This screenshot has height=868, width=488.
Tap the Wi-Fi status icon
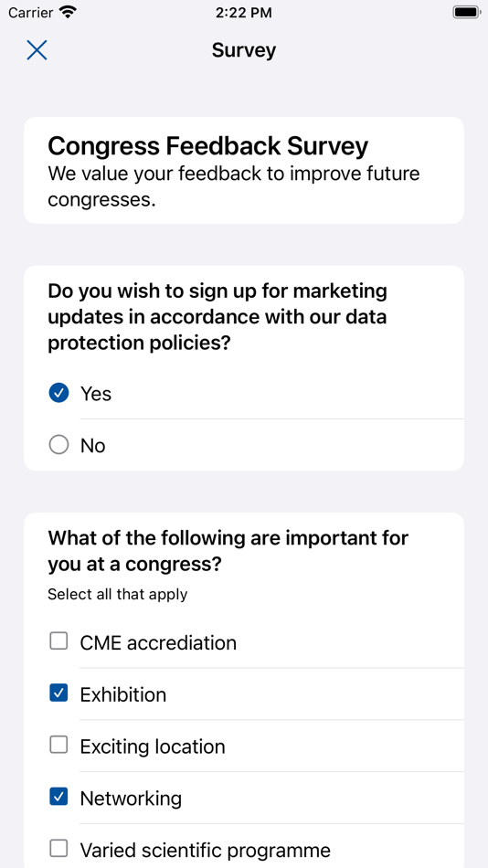(x=69, y=12)
